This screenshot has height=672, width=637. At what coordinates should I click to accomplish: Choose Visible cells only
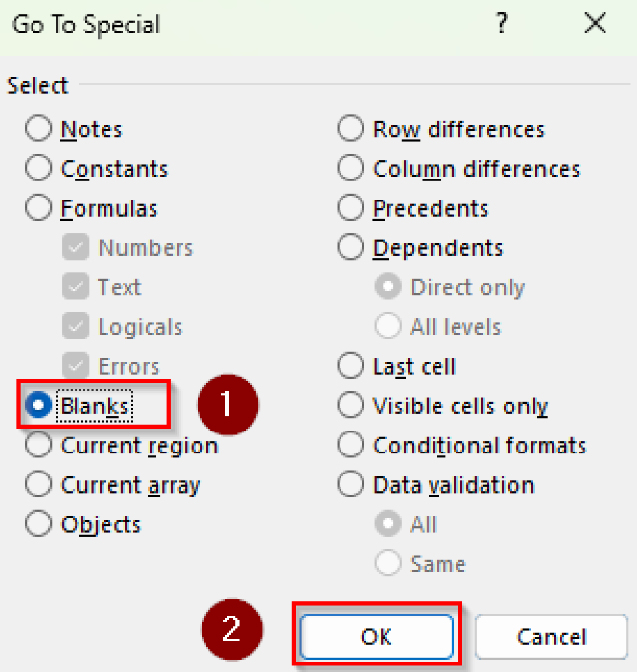coord(351,406)
